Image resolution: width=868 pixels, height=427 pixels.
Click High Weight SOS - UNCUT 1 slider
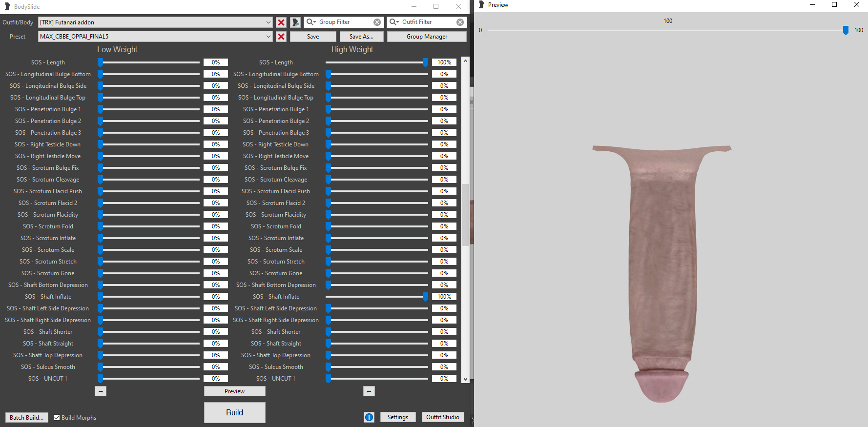pyautogui.click(x=377, y=379)
